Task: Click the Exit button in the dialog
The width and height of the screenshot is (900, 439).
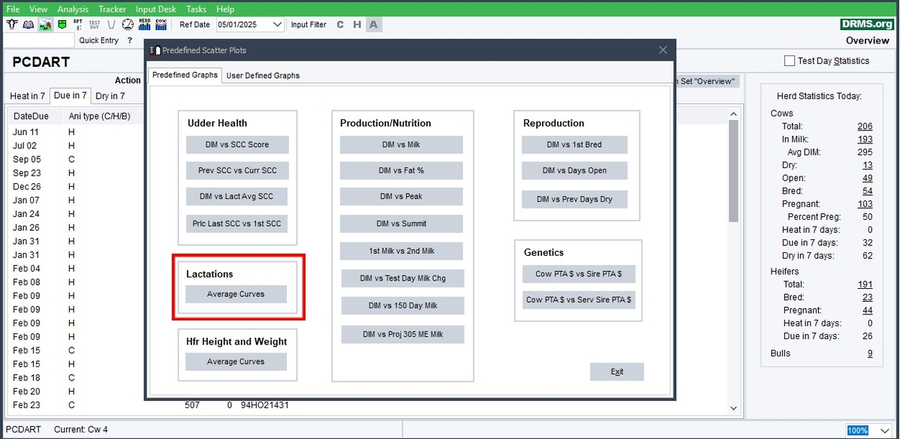Action: pos(617,372)
